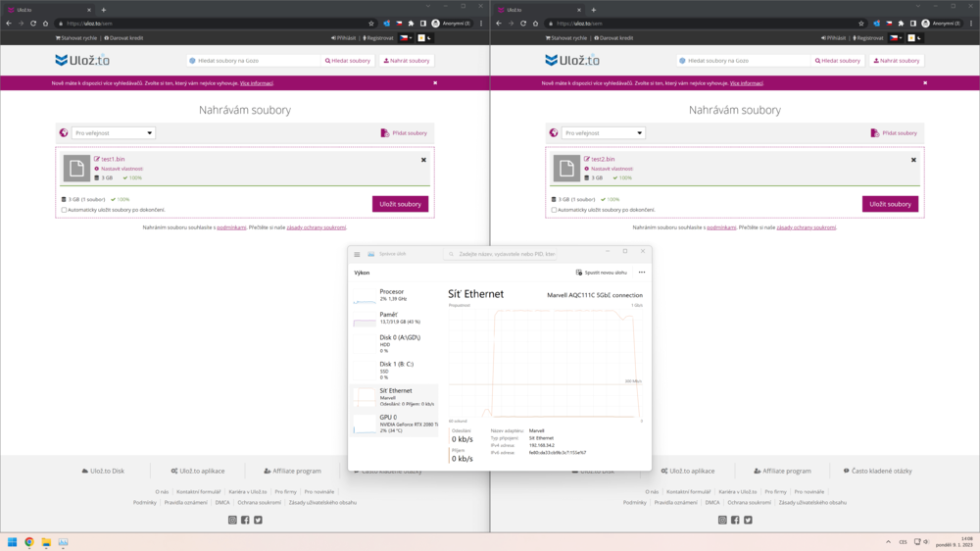
Task: Click 'Spustit novou úlohu' in Task Manager
Action: point(602,273)
